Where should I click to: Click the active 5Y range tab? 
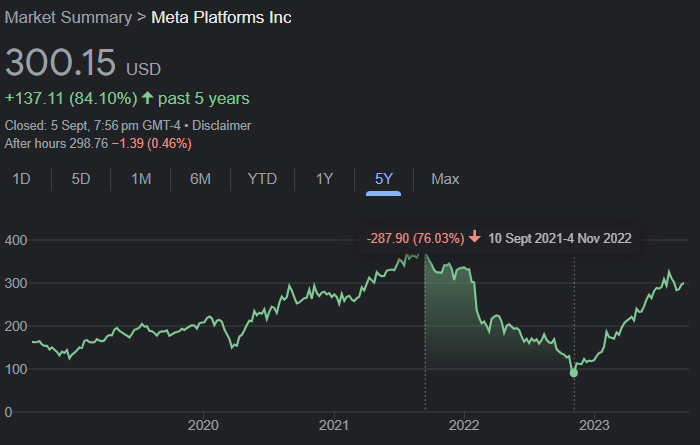coord(384,179)
